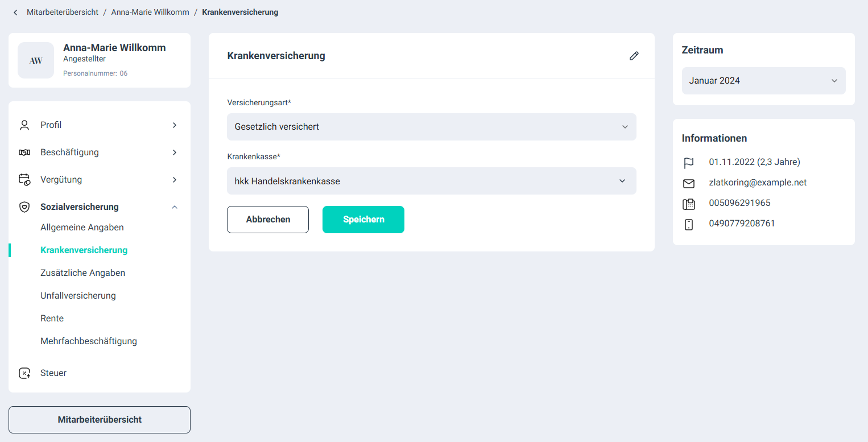Expand the Vergütung menu chevron
The width and height of the screenshot is (868, 442).
click(x=175, y=180)
